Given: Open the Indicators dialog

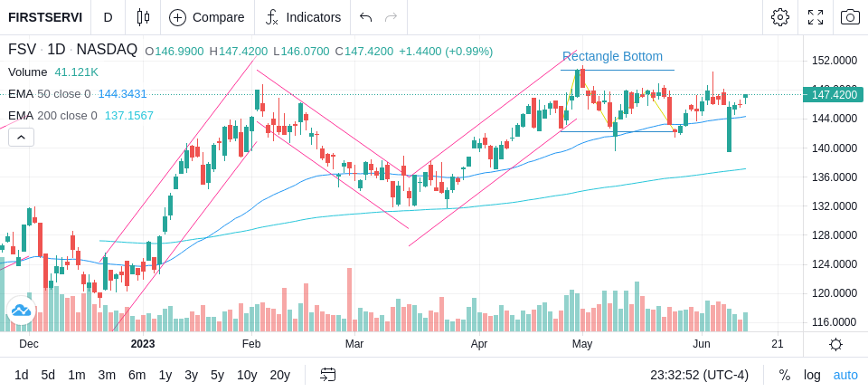Looking at the screenshot, I should coord(303,17).
